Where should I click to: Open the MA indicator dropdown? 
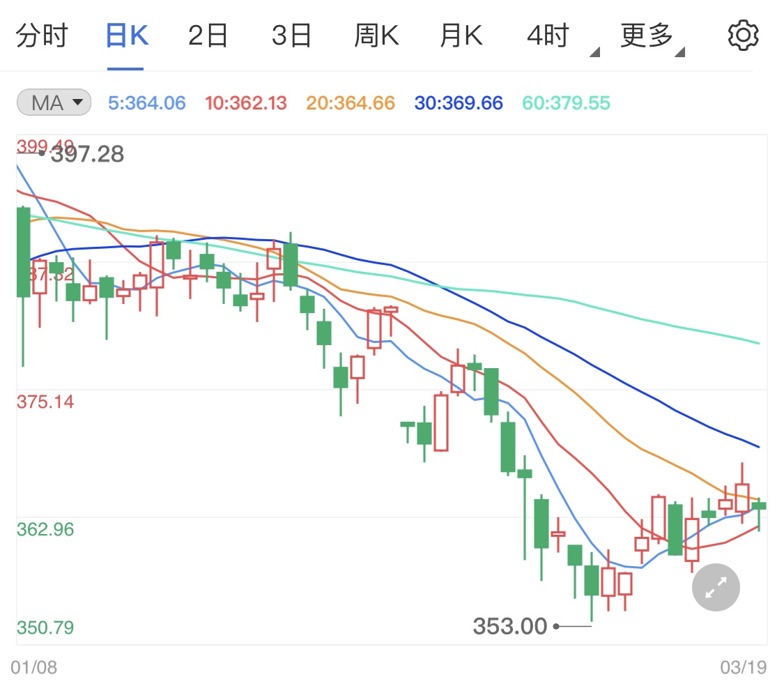[54, 102]
